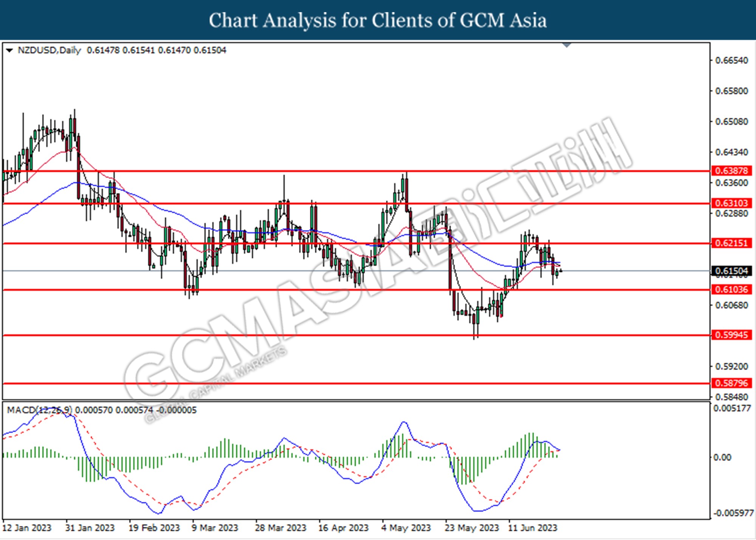This screenshot has width=756, height=540.
Task: Select the 0.62151 red price level tag
Action: click(731, 243)
